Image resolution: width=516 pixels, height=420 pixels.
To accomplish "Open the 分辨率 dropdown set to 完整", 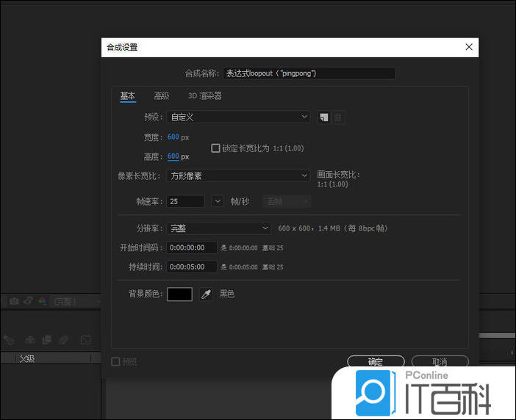I will pyautogui.click(x=219, y=228).
